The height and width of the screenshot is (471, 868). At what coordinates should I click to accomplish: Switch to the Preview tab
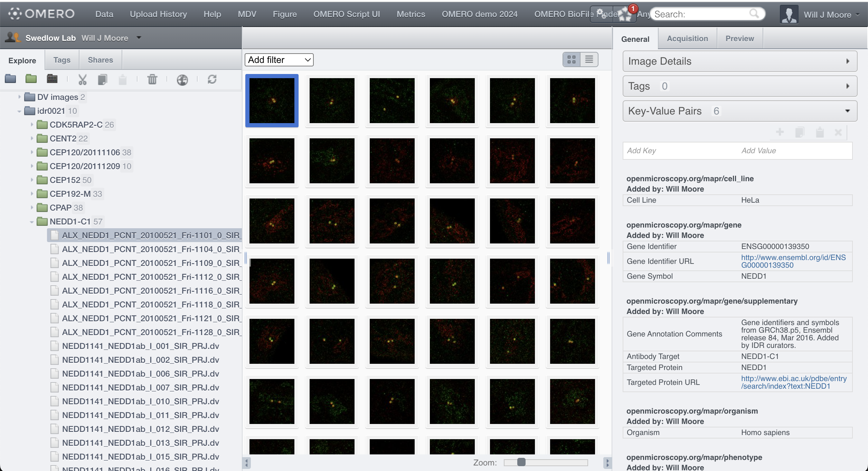coord(740,38)
